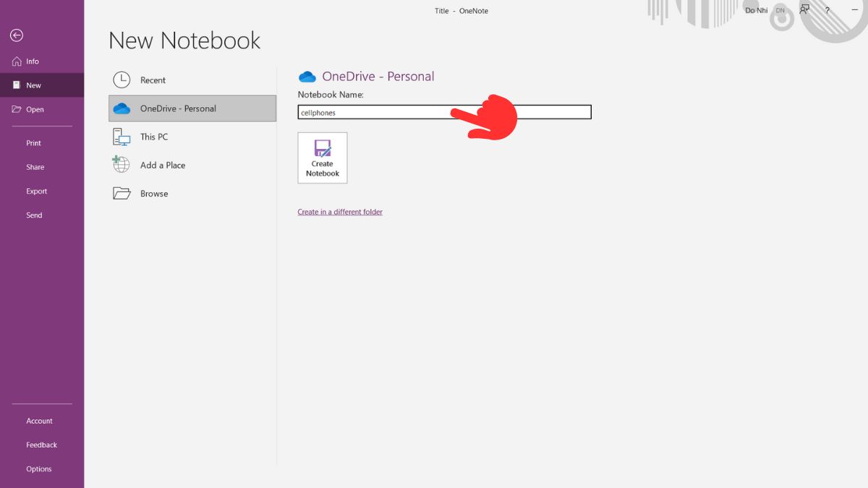Click the DN account avatar
This screenshot has width=868, height=488.
pos(780,11)
